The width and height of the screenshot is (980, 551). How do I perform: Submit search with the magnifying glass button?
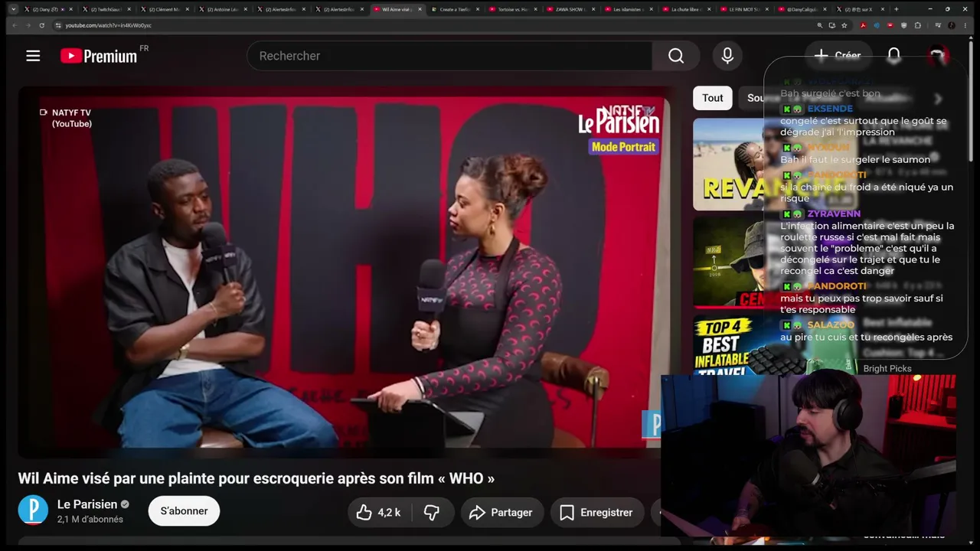(x=676, y=56)
